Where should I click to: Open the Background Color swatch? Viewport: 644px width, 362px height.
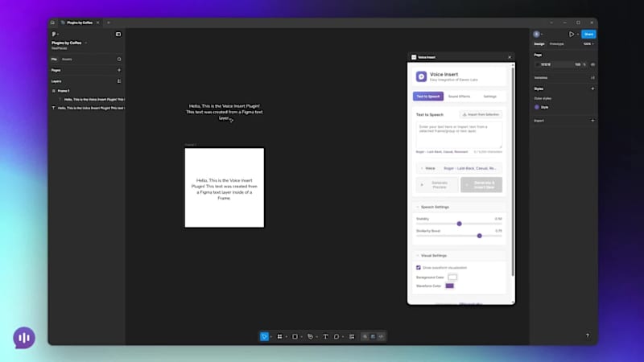click(x=452, y=277)
